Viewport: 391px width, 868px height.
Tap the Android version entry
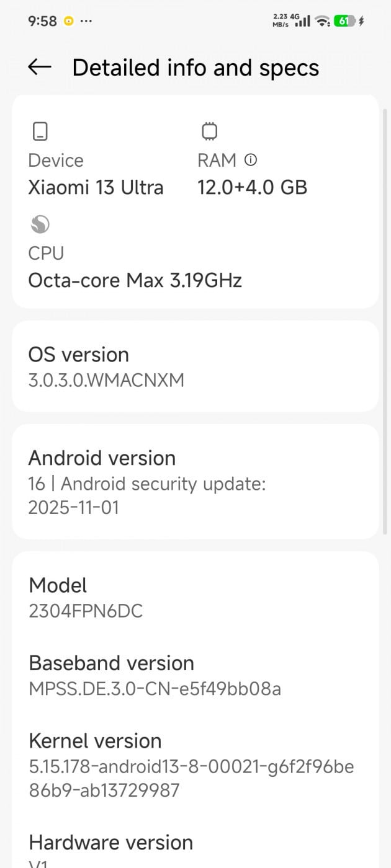pyautogui.click(x=195, y=482)
